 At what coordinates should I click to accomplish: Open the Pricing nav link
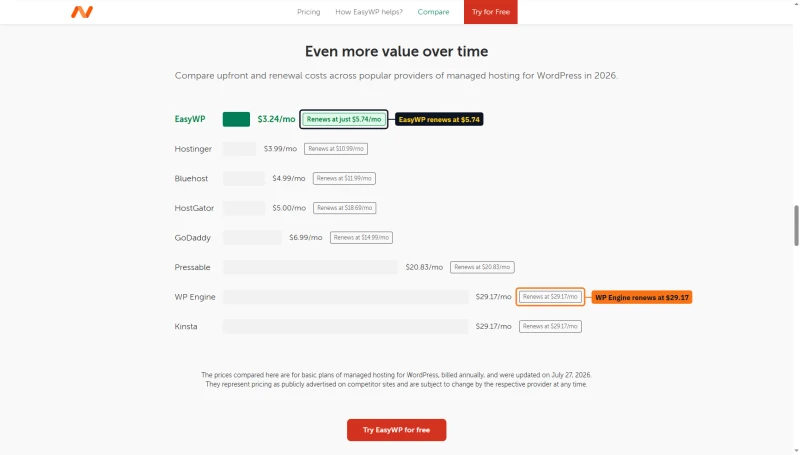click(309, 12)
